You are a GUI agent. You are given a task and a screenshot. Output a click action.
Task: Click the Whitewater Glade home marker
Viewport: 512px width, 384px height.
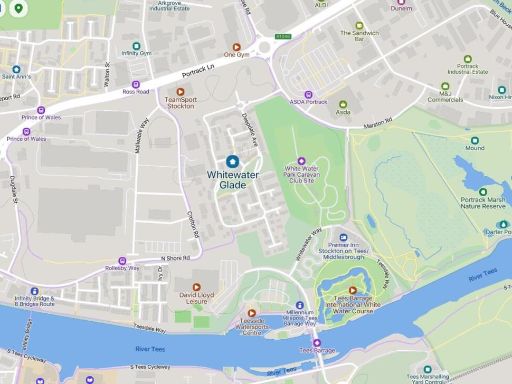pos(232,162)
